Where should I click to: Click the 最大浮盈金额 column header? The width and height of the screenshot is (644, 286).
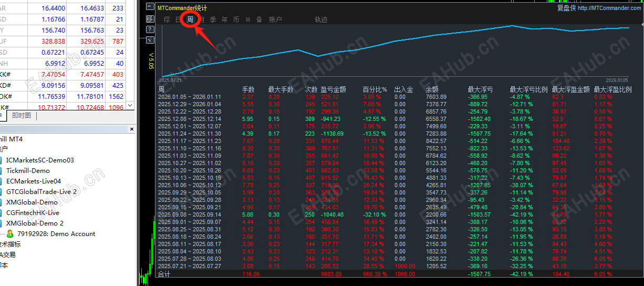(x=570, y=89)
